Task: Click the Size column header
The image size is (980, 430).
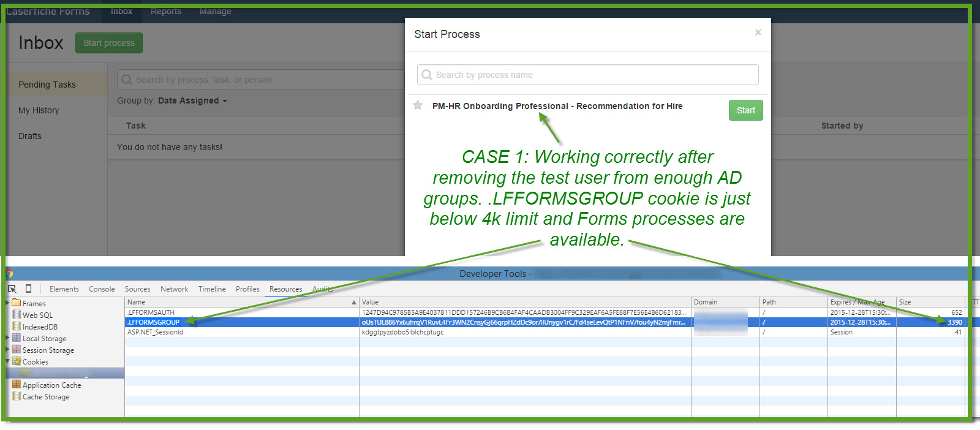Action: 931,302
